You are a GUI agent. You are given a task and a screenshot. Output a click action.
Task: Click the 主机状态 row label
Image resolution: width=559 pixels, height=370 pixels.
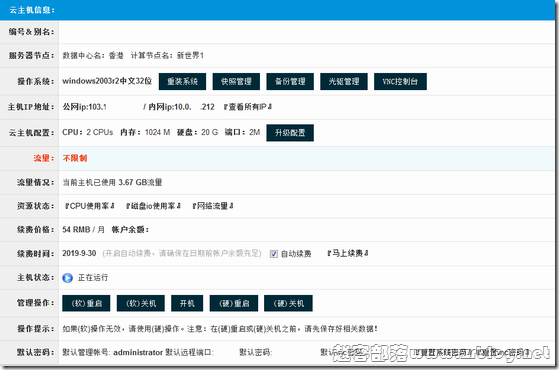click(x=36, y=277)
